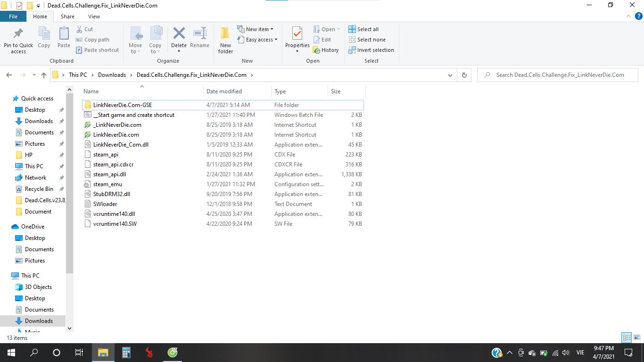Switch to details view layout

(x=627, y=337)
